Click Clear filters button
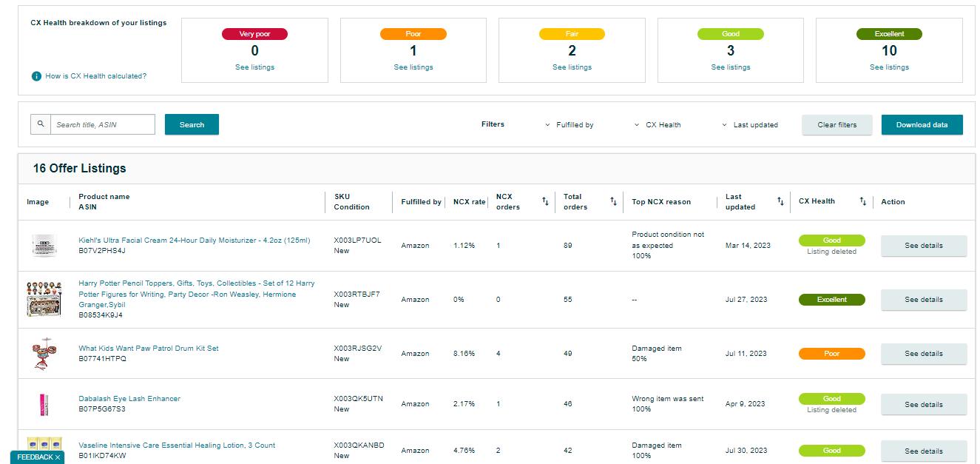Image resolution: width=980 pixels, height=464 pixels. coord(837,124)
